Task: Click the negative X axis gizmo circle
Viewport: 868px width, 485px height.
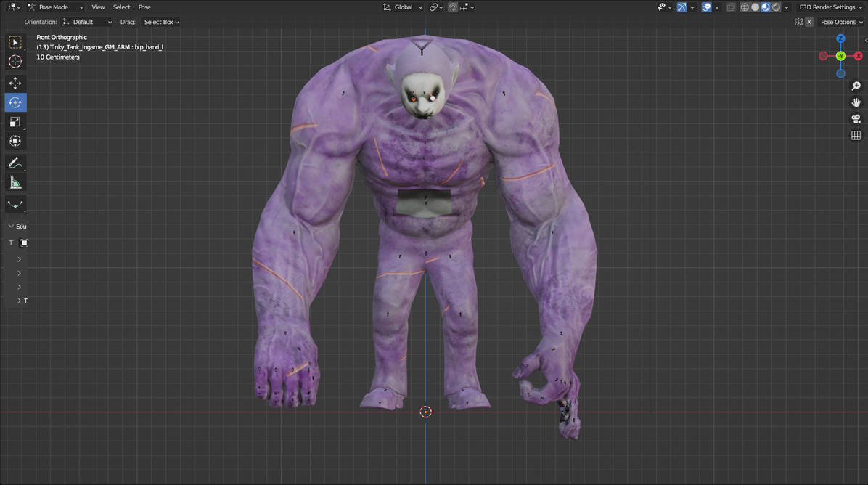Action: pyautogui.click(x=823, y=56)
